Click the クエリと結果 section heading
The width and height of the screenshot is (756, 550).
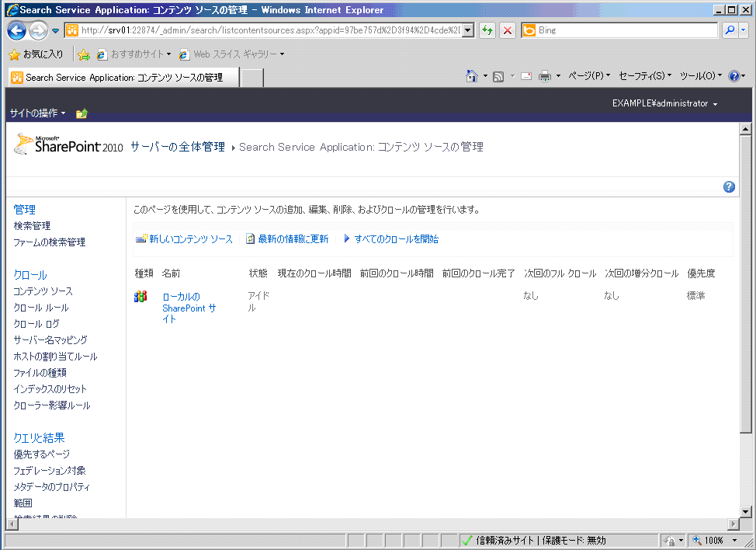[39, 438]
